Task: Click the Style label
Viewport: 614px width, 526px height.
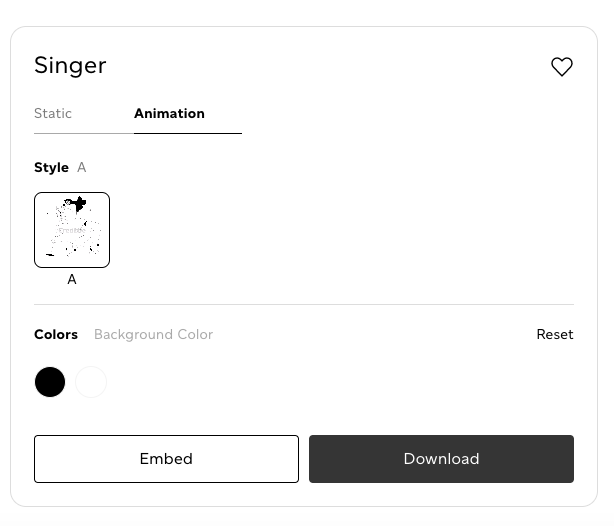Action: (x=51, y=168)
